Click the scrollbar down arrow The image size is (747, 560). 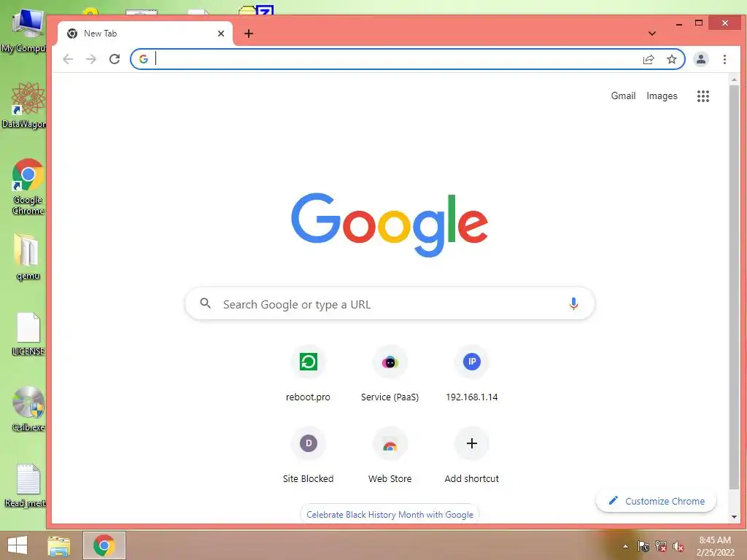click(734, 517)
